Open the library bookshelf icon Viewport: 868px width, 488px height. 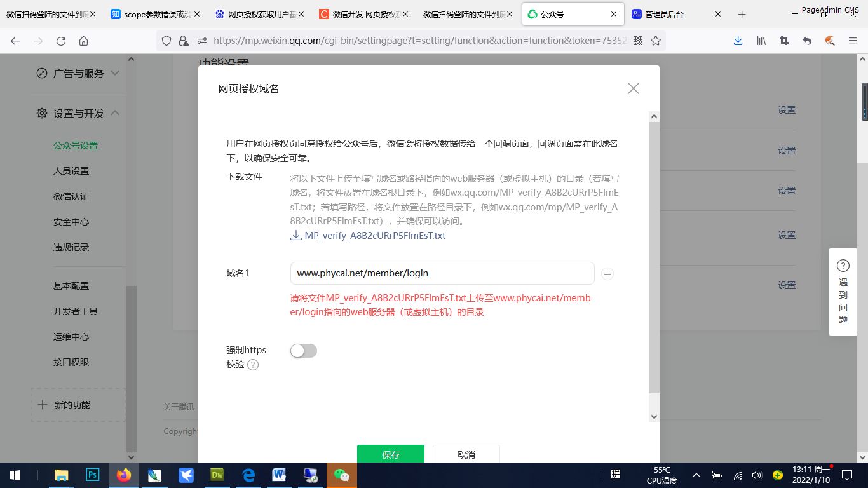[761, 41]
